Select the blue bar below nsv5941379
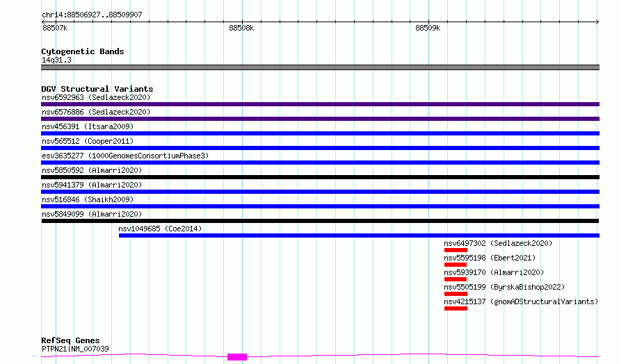The image size is (619, 364). [320, 192]
